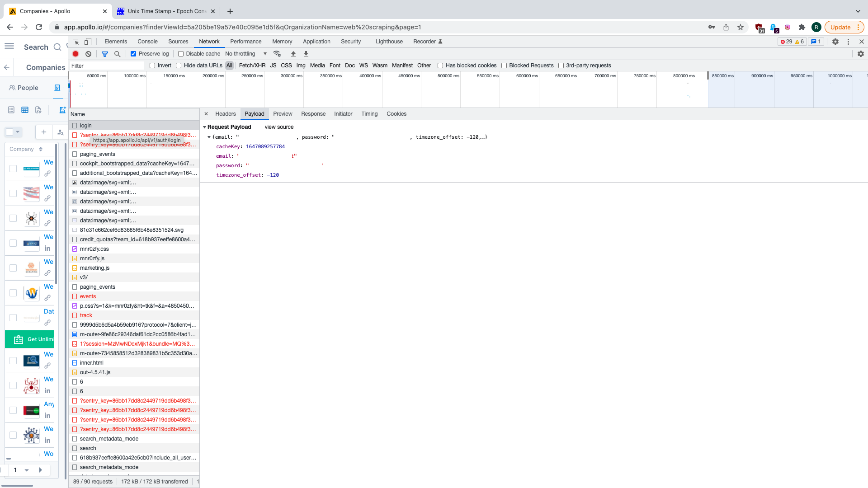Stop recording network log button
868x488 pixels.
coord(75,54)
